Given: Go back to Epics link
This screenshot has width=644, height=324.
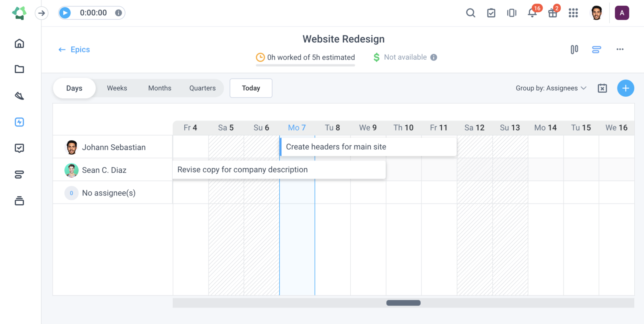Looking at the screenshot, I should click(x=74, y=50).
